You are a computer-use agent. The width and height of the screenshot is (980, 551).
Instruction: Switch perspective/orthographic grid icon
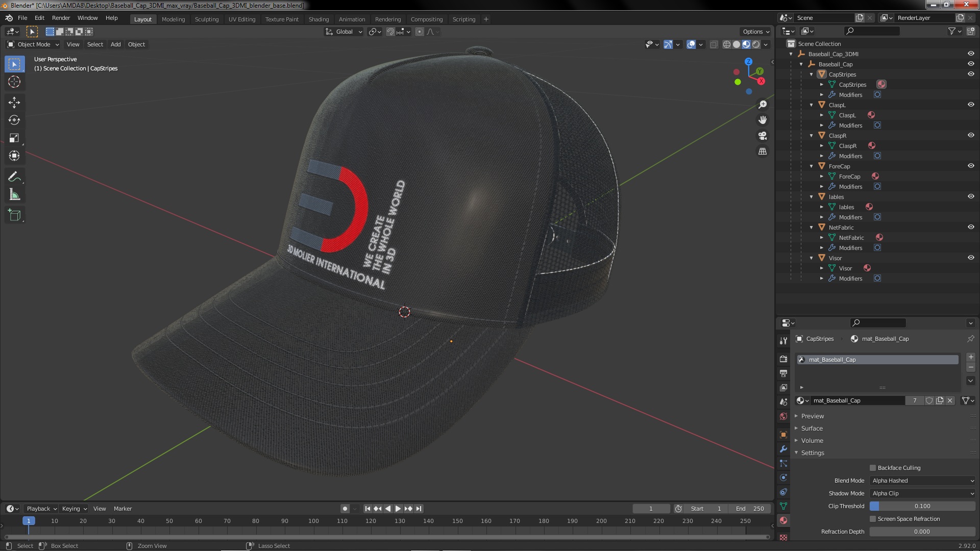(x=762, y=152)
